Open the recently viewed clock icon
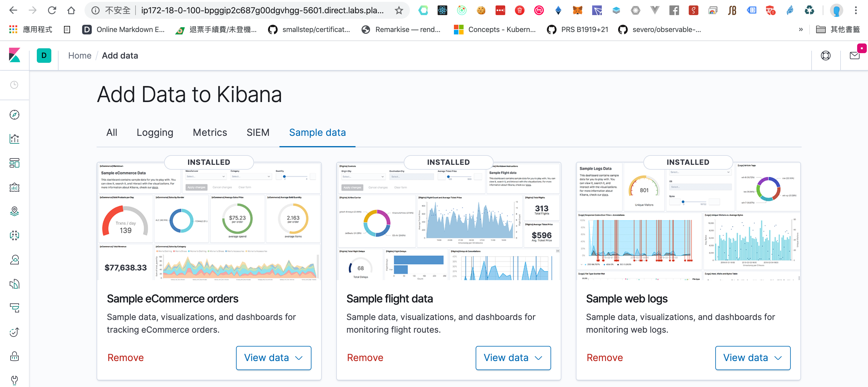Image resolution: width=868 pixels, height=387 pixels. [x=14, y=85]
